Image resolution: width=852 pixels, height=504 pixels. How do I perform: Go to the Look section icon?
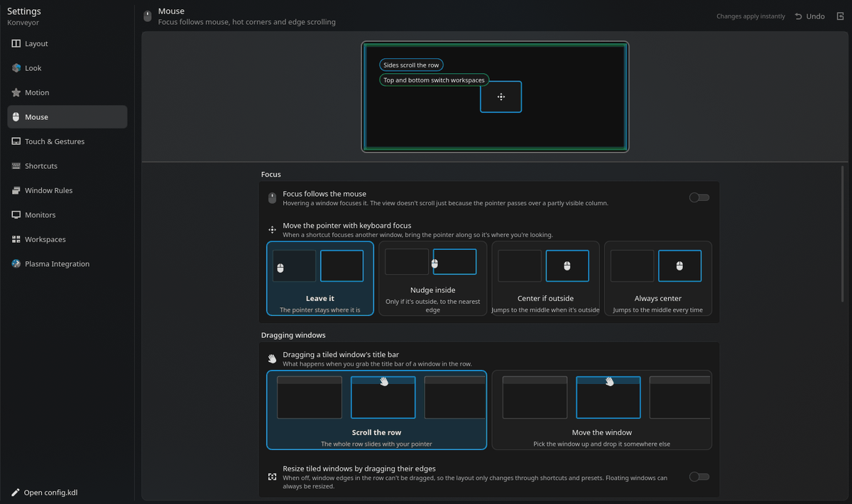pos(16,68)
